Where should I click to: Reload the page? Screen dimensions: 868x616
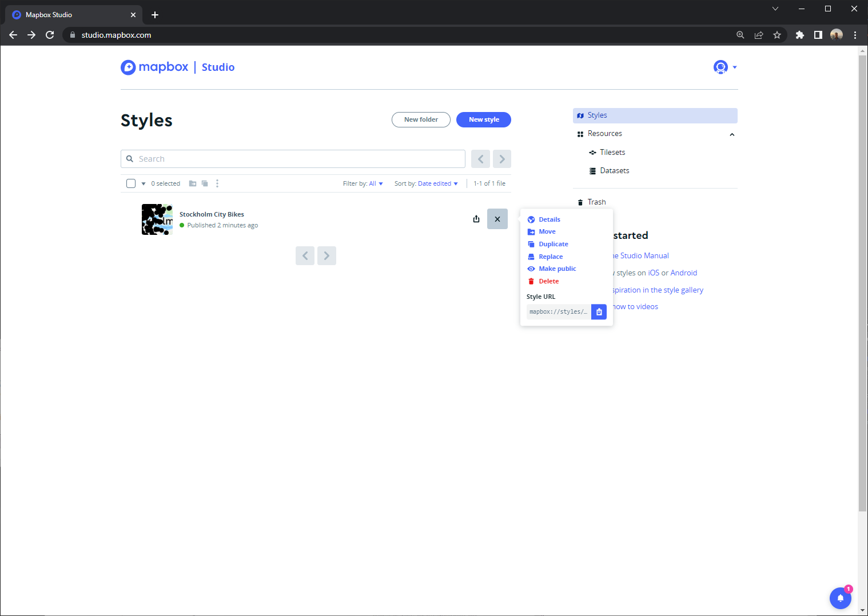tap(50, 35)
